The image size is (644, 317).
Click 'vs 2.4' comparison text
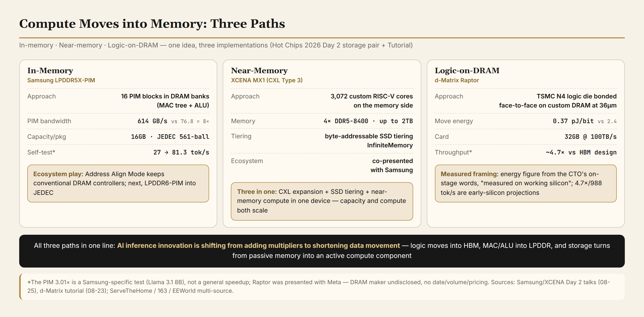(607, 121)
